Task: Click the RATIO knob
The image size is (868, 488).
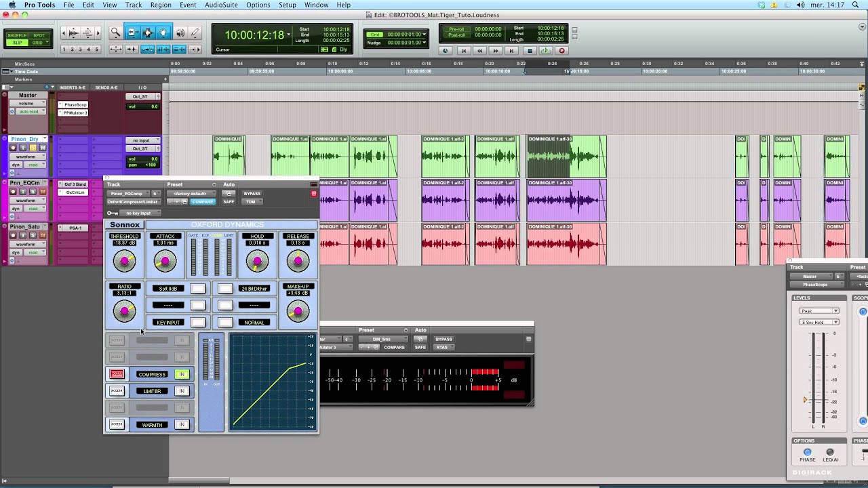Action: (x=124, y=311)
